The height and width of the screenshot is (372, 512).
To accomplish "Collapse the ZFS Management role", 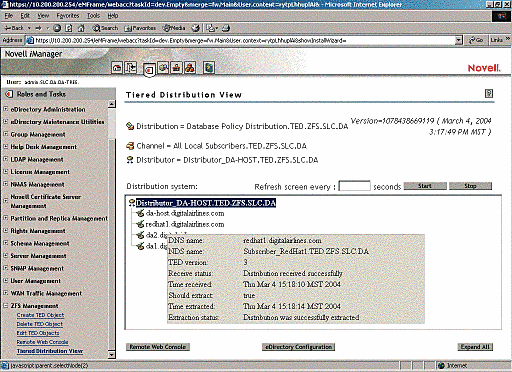I will tap(6, 305).
